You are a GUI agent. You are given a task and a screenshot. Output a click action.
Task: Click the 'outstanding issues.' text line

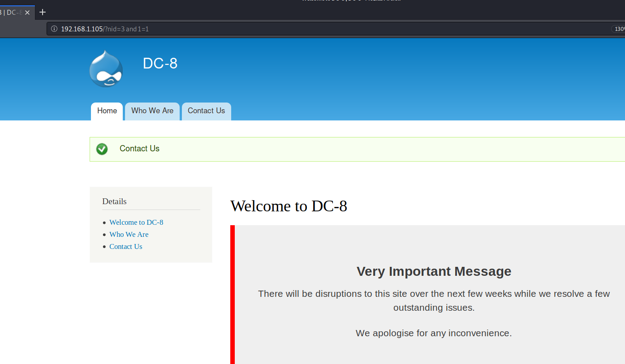pos(434,308)
